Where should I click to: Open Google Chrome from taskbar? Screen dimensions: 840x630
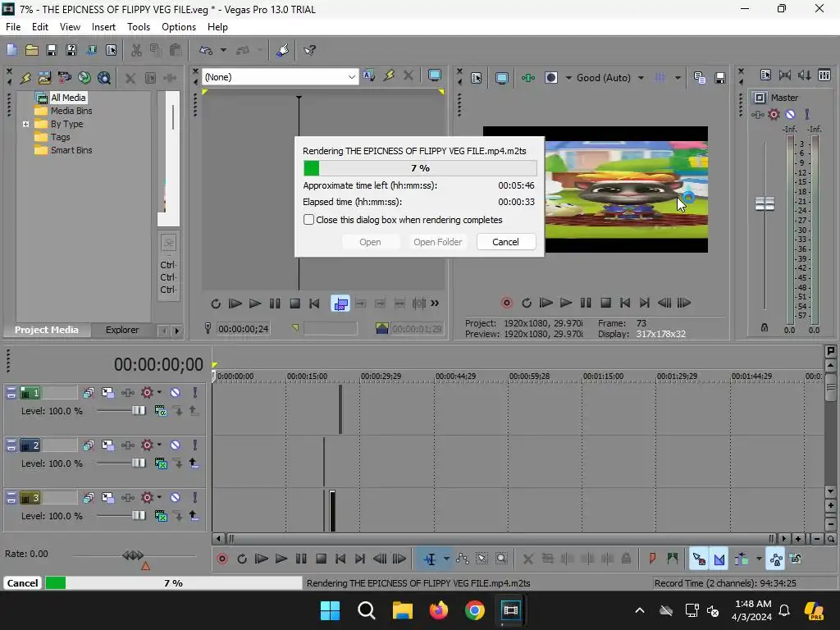pos(475,610)
